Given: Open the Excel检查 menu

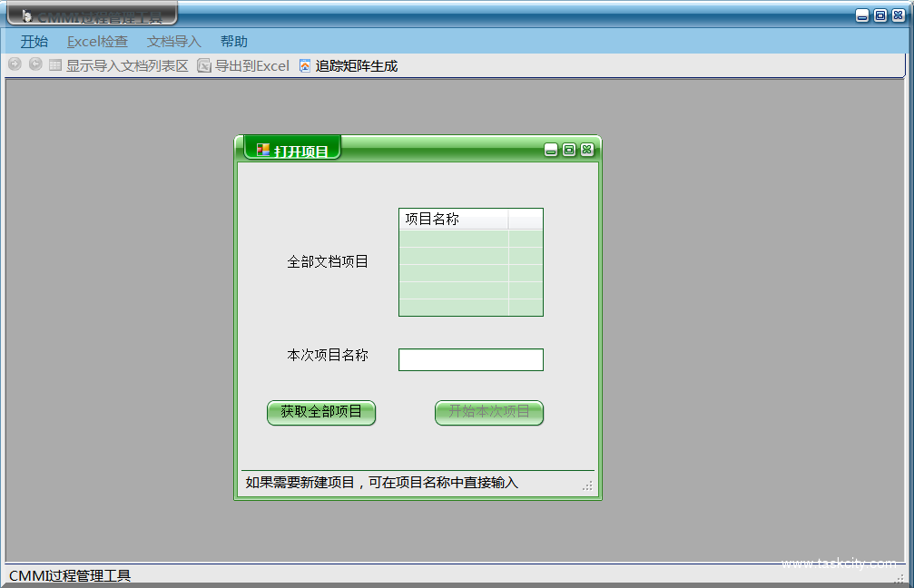Looking at the screenshot, I should 97,41.
